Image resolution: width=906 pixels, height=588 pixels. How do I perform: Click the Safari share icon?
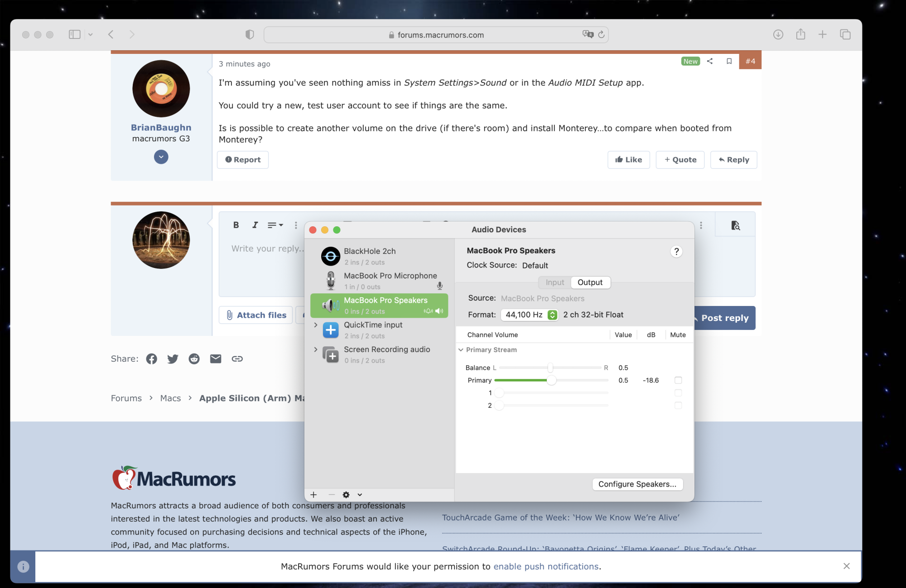800,34
